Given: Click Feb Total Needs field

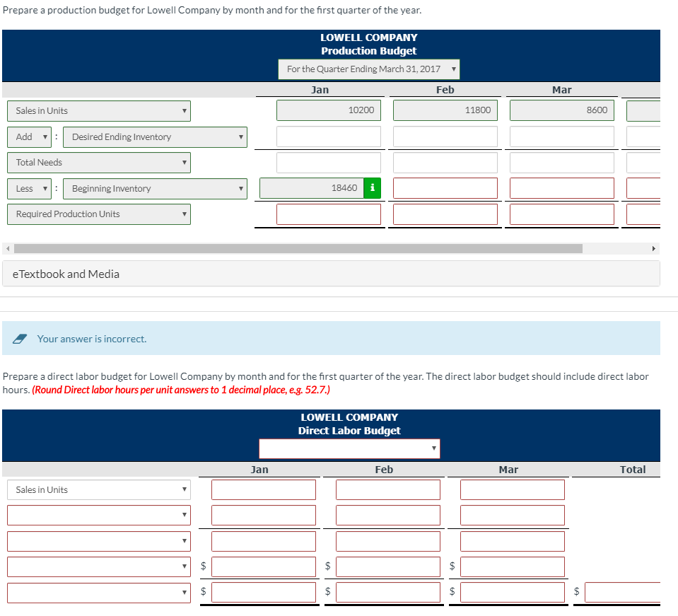Looking at the screenshot, I should 445,162.
